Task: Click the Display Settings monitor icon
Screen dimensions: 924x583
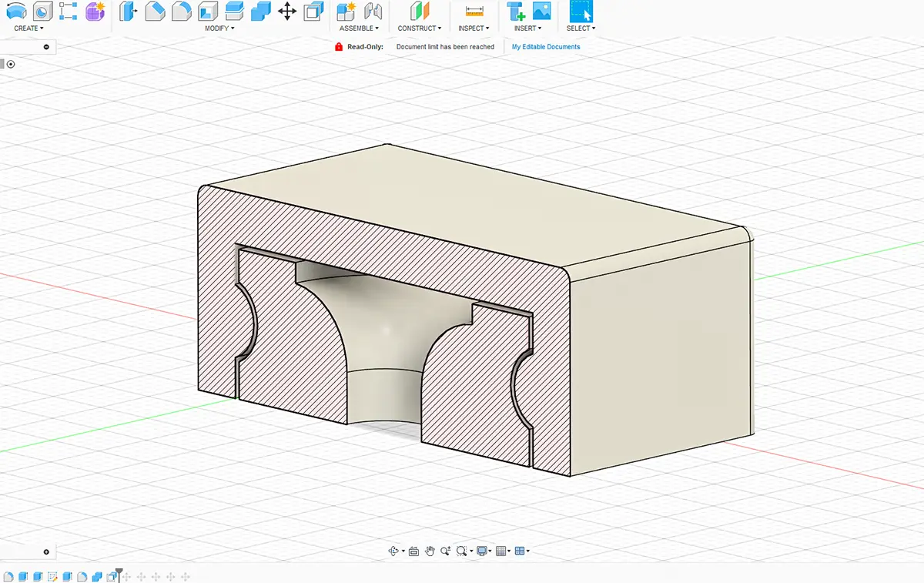Action: (x=483, y=551)
